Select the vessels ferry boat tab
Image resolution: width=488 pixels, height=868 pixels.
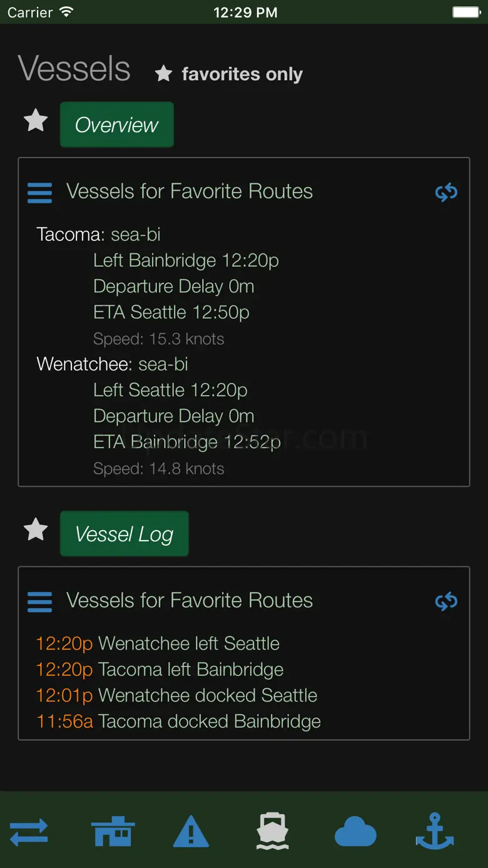pyautogui.click(x=273, y=832)
